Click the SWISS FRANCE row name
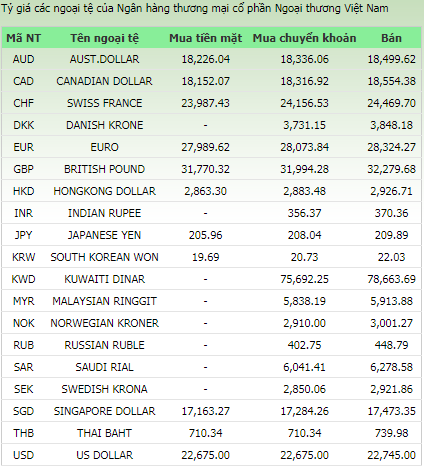This screenshot has height=471, width=424. pyautogui.click(x=104, y=103)
